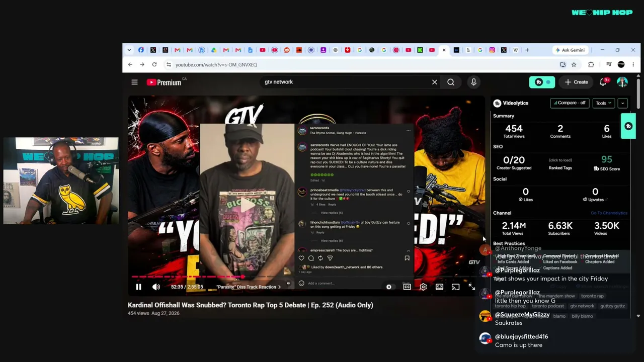The width and height of the screenshot is (644, 362).
Task: Click the 'Install app' icon in the address bar
Action: point(563,64)
